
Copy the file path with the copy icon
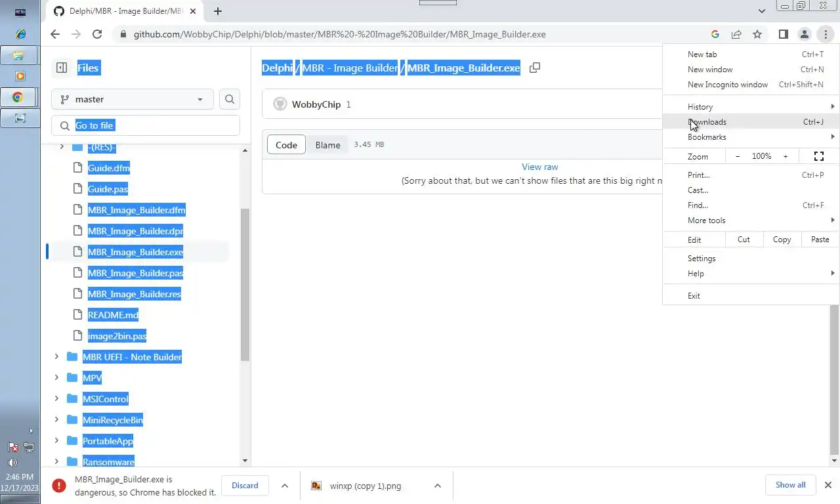click(535, 68)
